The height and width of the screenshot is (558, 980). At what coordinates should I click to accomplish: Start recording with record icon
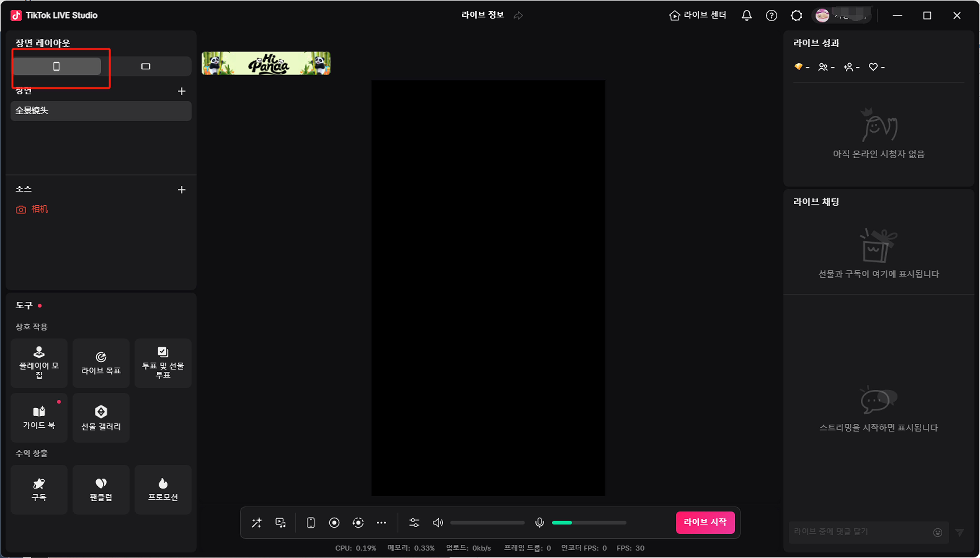(x=334, y=523)
